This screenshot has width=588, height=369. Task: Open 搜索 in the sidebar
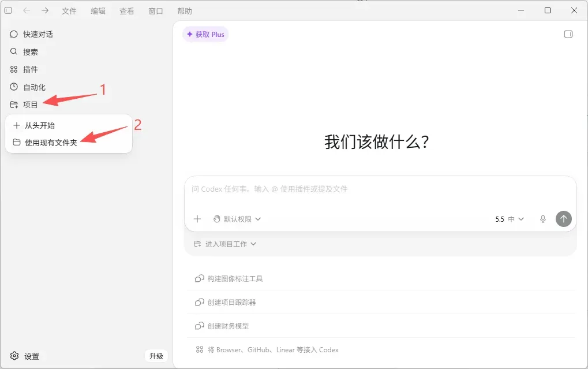24,52
